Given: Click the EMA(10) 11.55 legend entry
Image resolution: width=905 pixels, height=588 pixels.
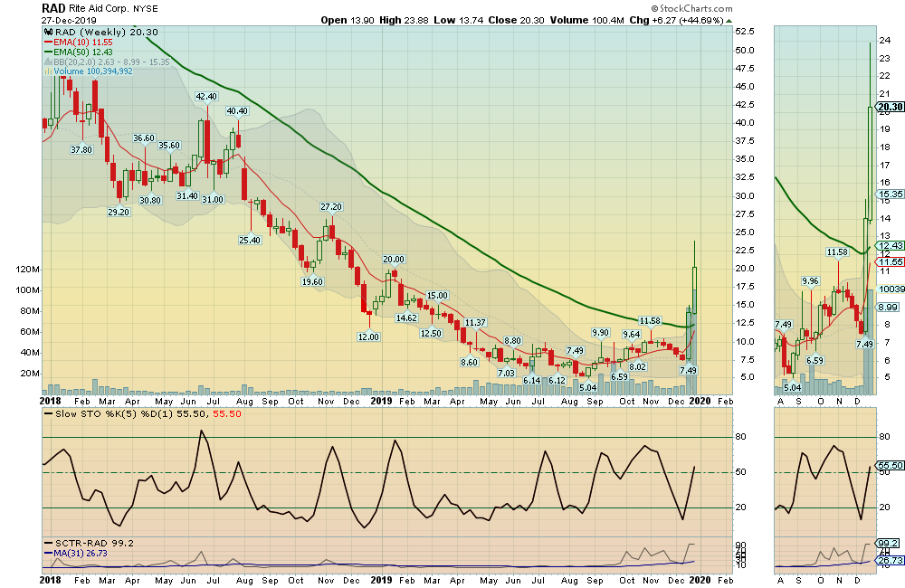Looking at the screenshot, I should tap(83, 43).
